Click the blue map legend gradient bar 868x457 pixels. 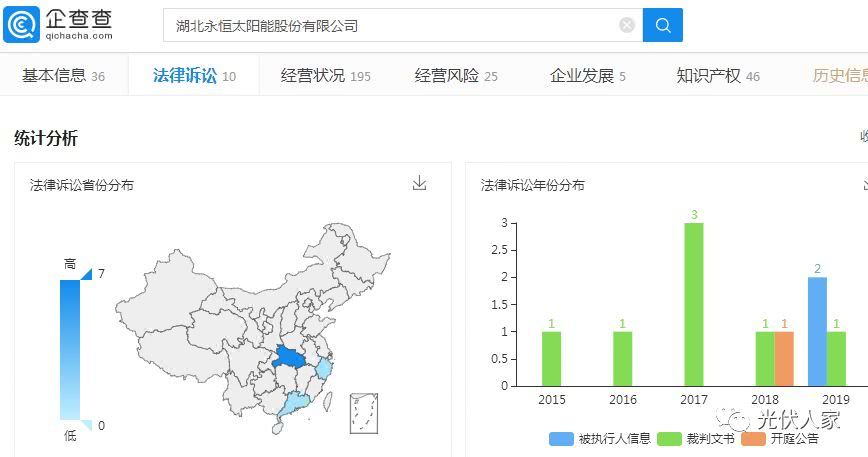click(70, 348)
